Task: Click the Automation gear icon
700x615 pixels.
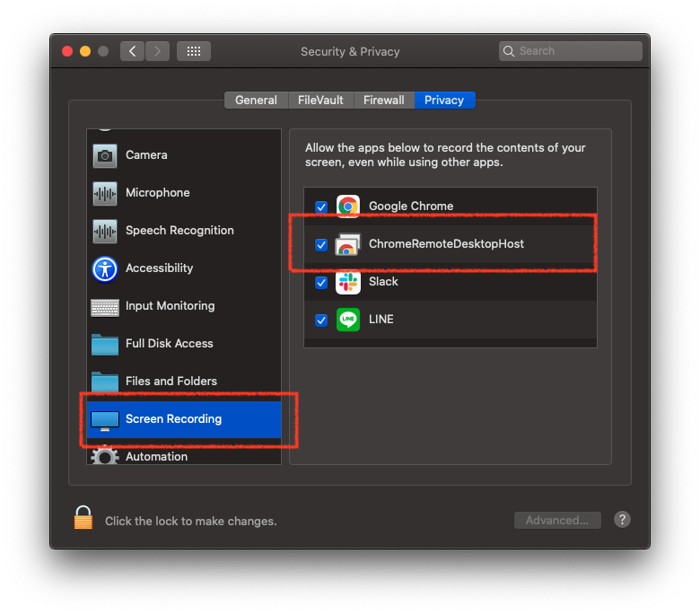Action: (105, 455)
